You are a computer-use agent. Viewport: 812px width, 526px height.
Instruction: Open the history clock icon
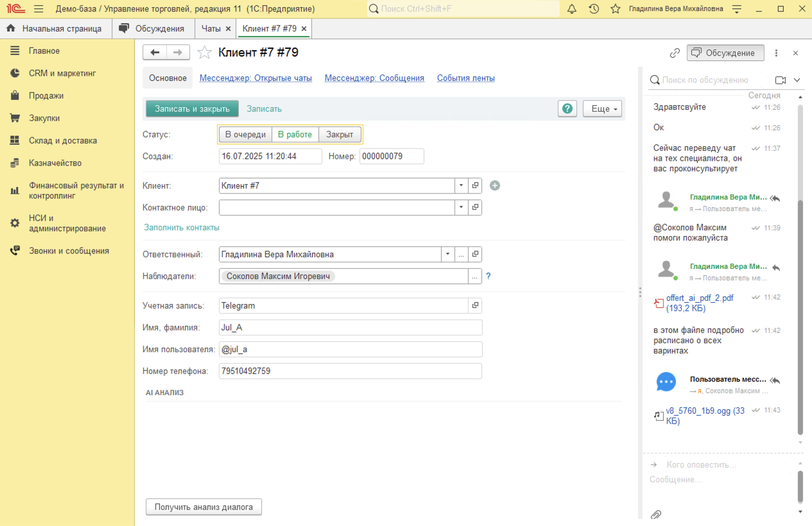[x=594, y=9]
